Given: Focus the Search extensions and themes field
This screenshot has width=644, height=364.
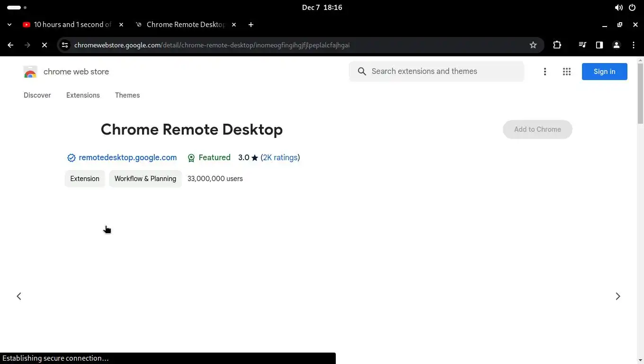Looking at the screenshot, I should click(437, 72).
